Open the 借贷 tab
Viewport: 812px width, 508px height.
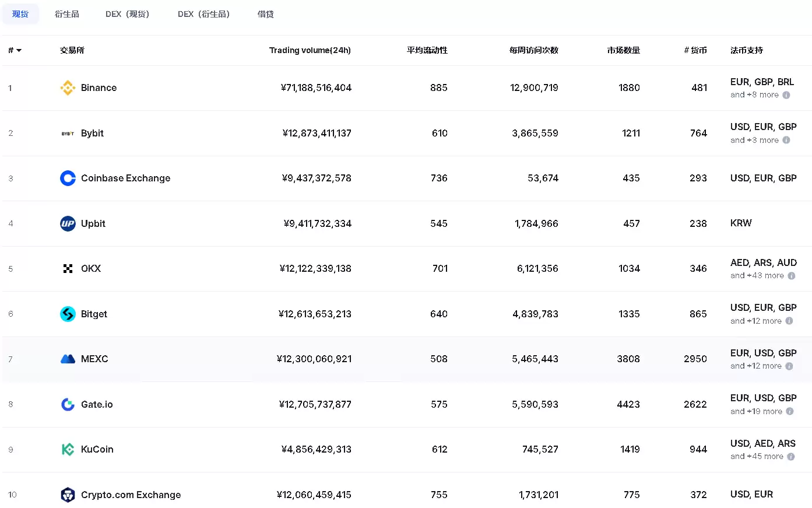click(265, 14)
